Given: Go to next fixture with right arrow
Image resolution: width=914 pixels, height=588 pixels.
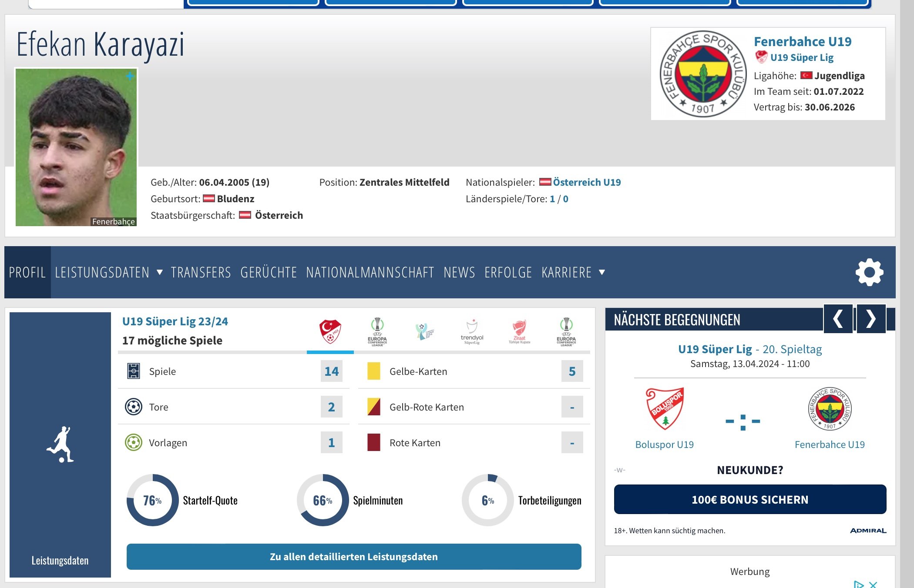Looking at the screenshot, I should (871, 319).
